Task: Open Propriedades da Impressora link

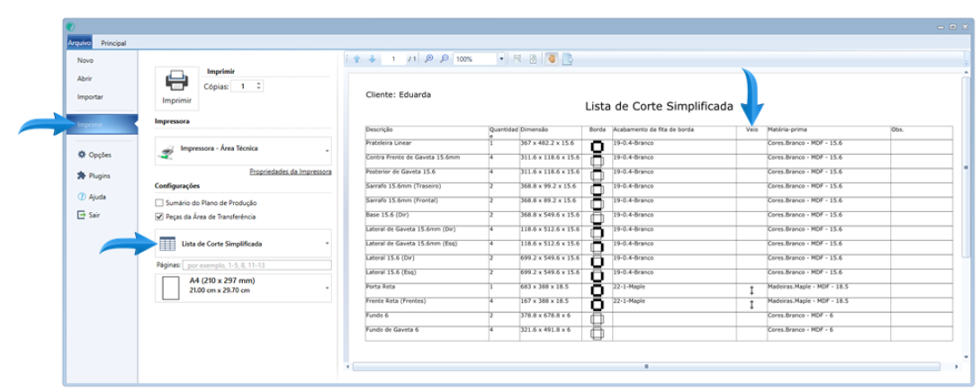Action: (291, 172)
